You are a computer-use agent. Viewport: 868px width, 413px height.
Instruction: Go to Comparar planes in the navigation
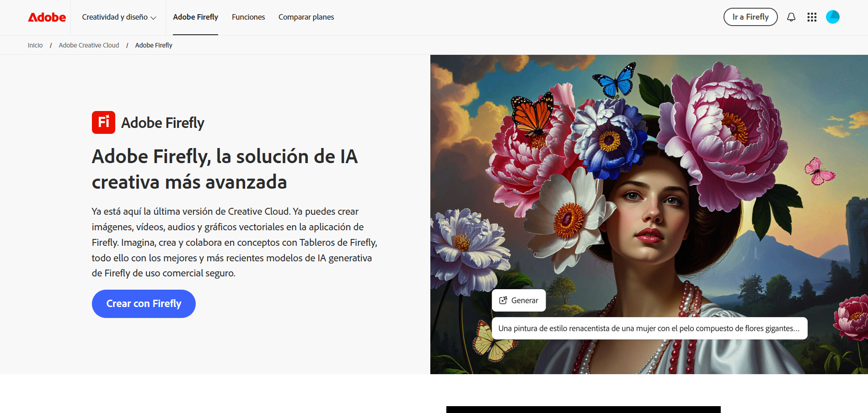tap(306, 17)
